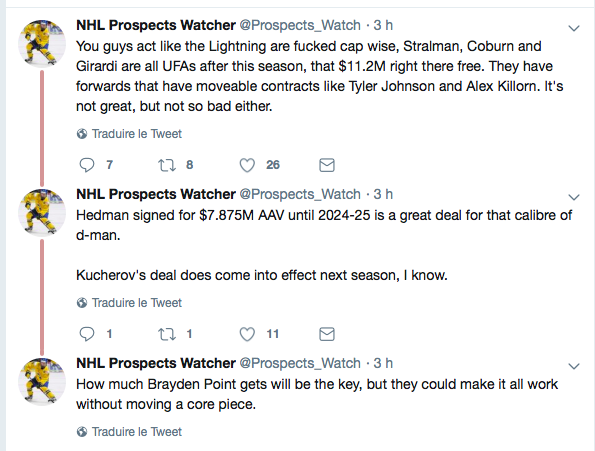595x451 pixels.
Task: Open options chevron on the first tweet
Action: [x=574, y=28]
